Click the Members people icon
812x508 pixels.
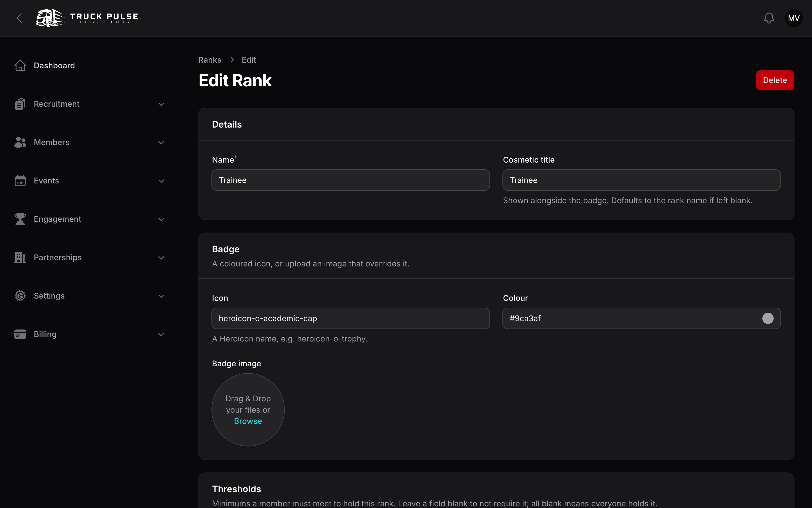pos(20,143)
